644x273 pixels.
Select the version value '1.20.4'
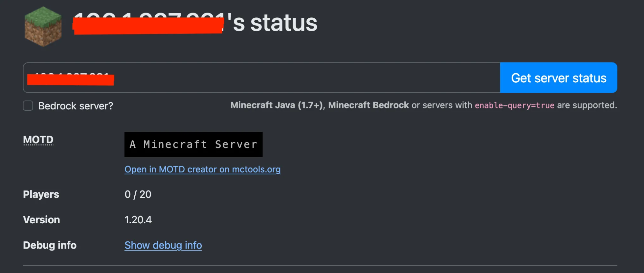click(x=138, y=220)
